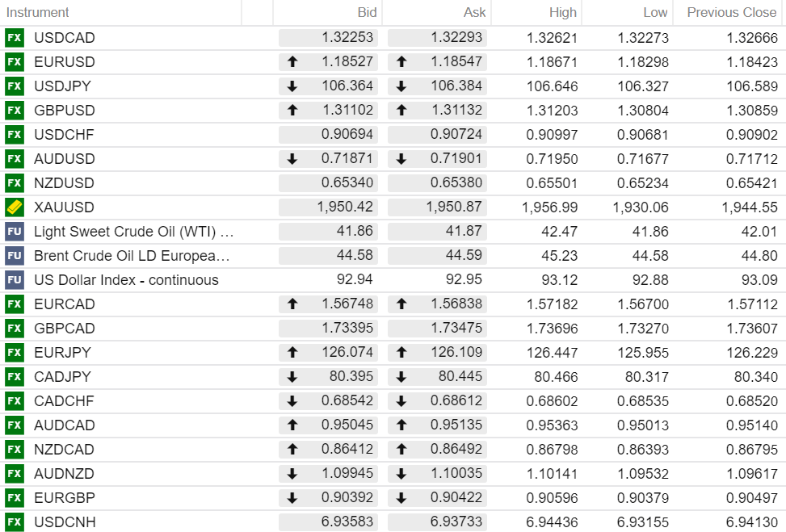
Task: Select the AUDNZD instrument row name
Action: (x=64, y=474)
